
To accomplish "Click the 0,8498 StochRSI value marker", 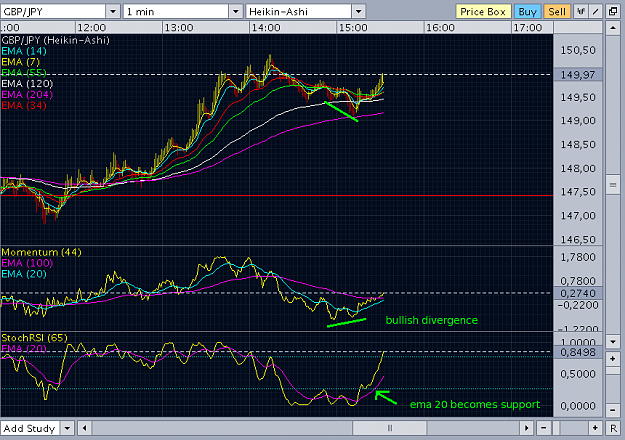I will [x=578, y=352].
